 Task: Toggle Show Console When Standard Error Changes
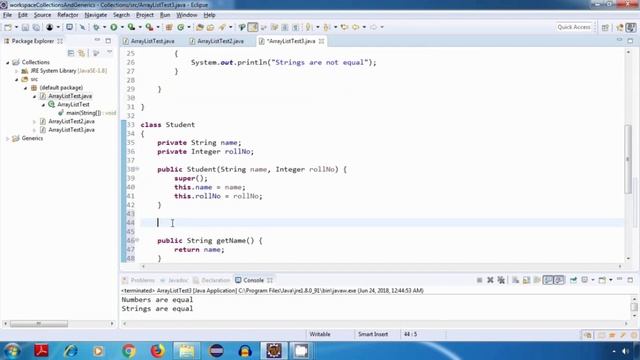click(559, 280)
